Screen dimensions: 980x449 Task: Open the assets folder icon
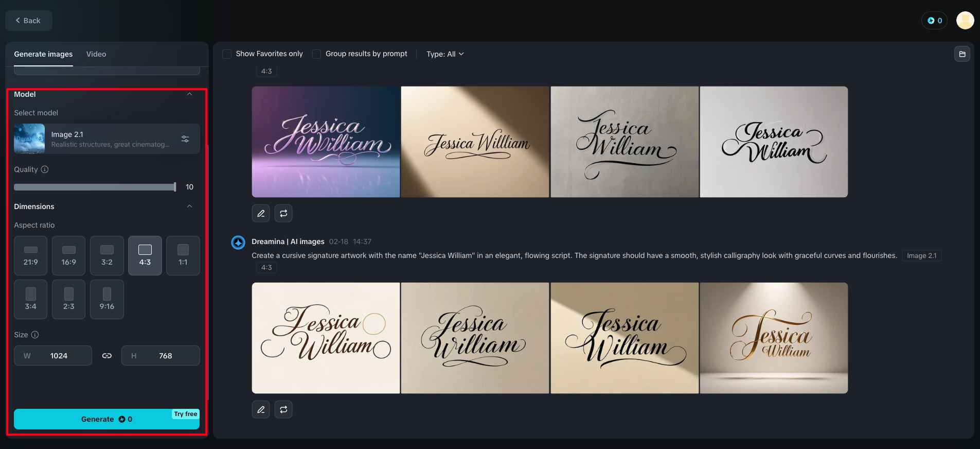pos(962,54)
